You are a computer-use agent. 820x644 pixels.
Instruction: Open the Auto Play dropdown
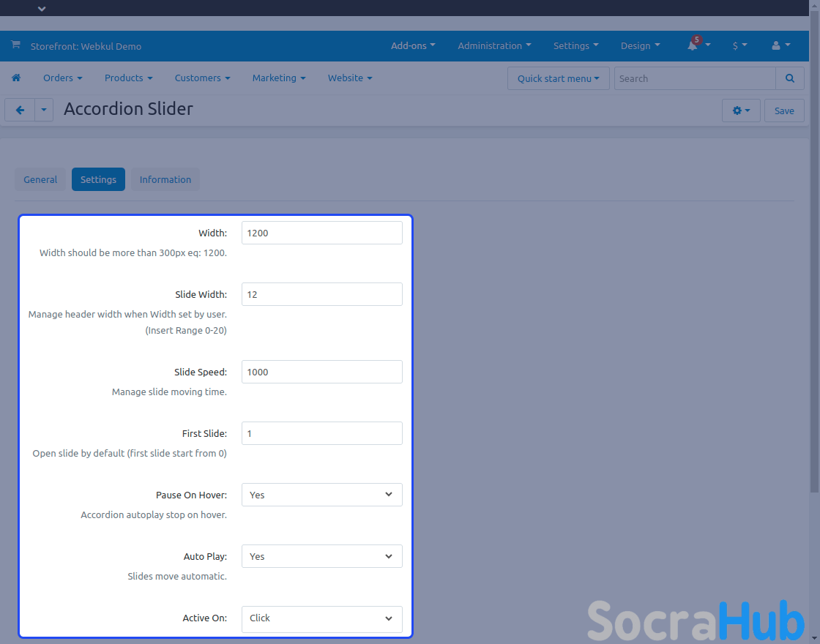[321, 556]
